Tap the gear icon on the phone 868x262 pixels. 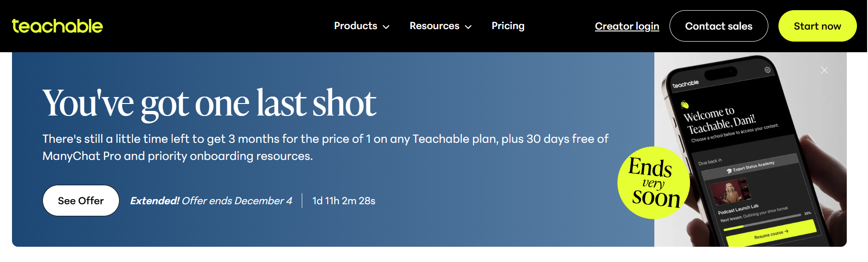pos(767,70)
